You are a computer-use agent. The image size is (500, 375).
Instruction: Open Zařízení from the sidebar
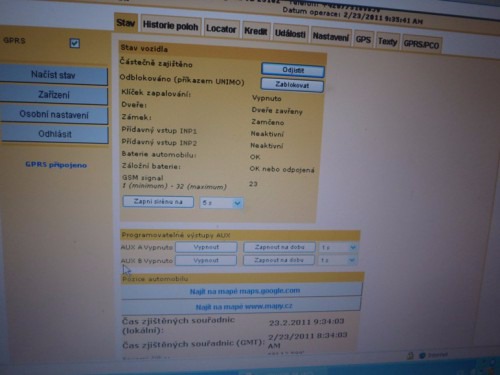tap(54, 95)
